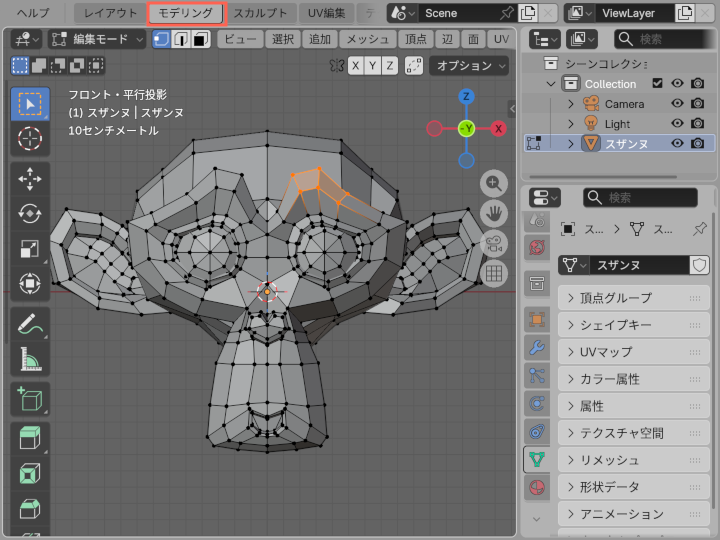Toggle camera view icon in viewport
720x540 pixels.
[x=494, y=243]
